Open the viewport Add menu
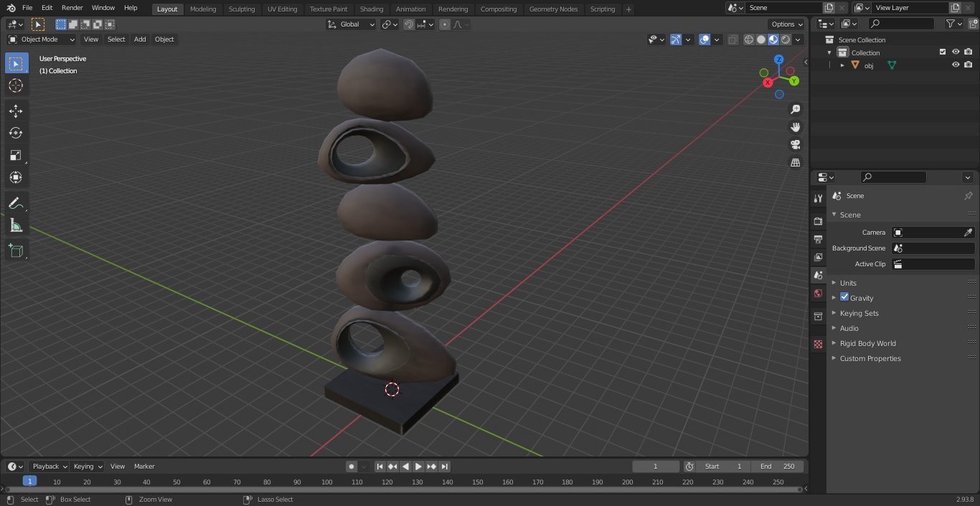The width and height of the screenshot is (980, 506). pyautogui.click(x=140, y=39)
